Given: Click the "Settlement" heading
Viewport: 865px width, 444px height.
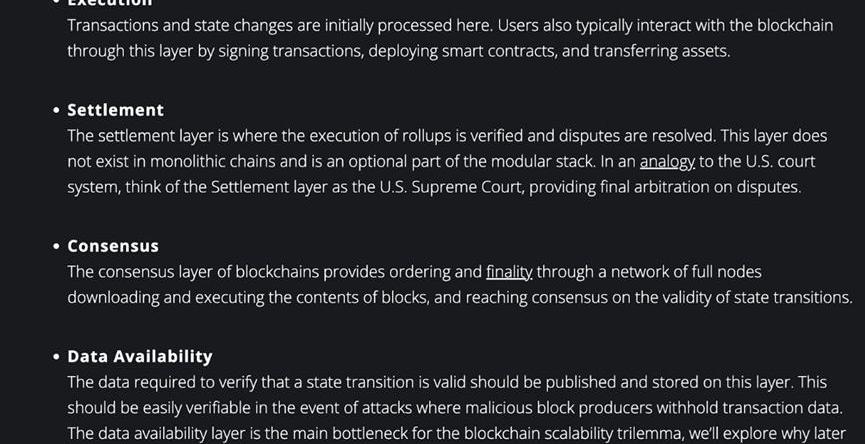Looking at the screenshot, I should 115,109.
